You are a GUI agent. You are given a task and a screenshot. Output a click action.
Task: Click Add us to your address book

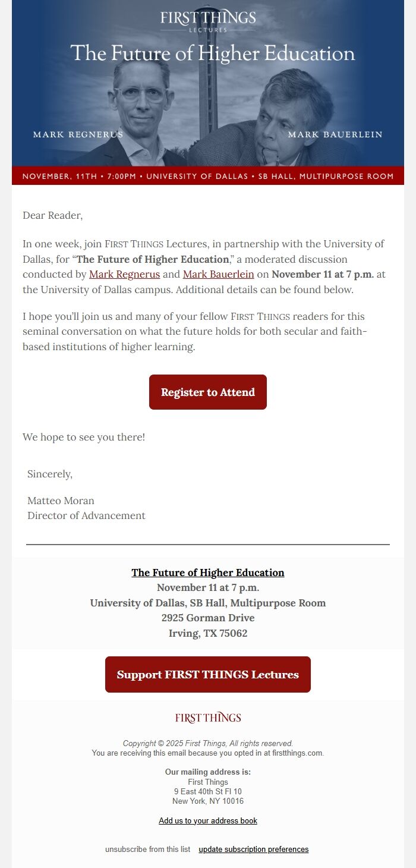pos(207,820)
